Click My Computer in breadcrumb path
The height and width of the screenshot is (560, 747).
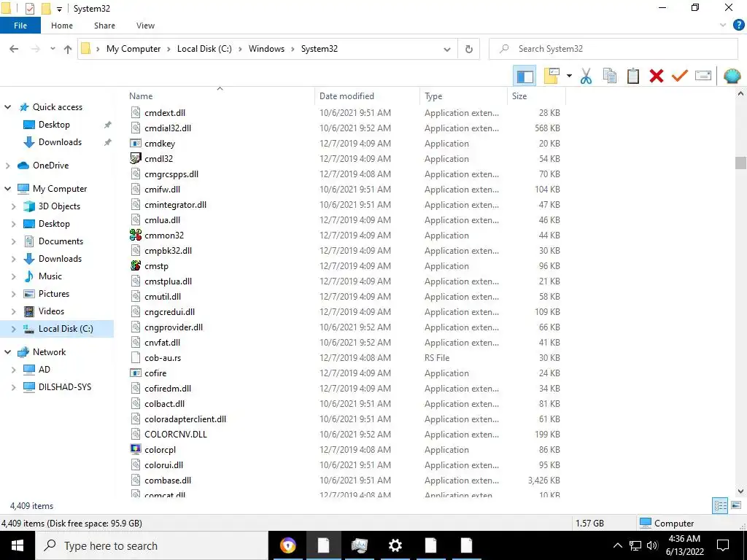point(133,49)
